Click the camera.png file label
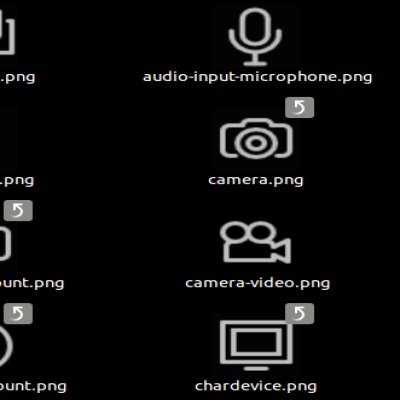Screen dimensions: 400x400 coord(256,180)
